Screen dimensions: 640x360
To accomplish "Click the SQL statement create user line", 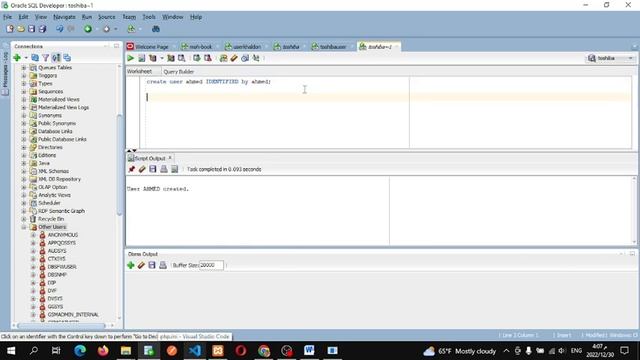I will point(209,82).
